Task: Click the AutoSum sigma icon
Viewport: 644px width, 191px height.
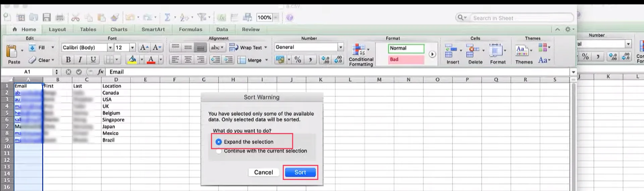Action: click(167, 17)
